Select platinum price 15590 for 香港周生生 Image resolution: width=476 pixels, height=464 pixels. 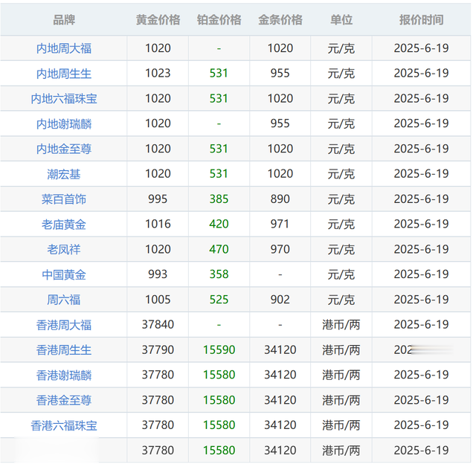point(219,350)
